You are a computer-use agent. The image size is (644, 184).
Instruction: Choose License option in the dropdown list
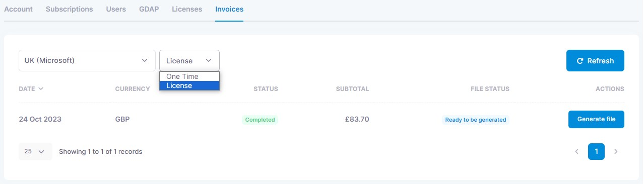pyautogui.click(x=189, y=85)
